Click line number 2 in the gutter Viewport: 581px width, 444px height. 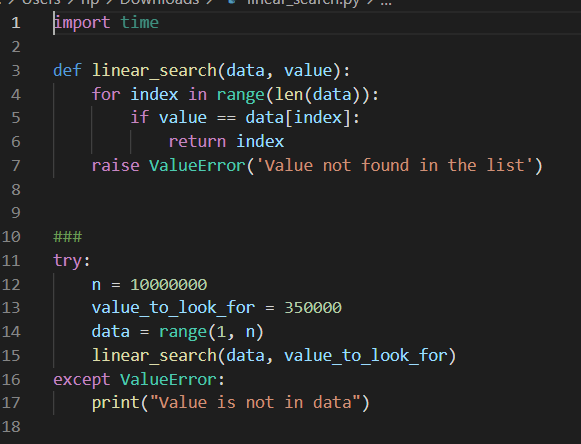tap(16, 47)
